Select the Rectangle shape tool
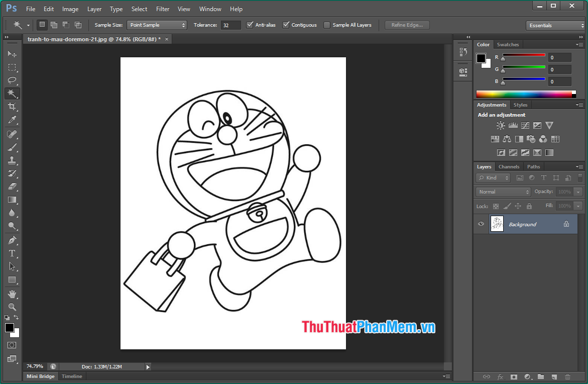 tap(12, 279)
